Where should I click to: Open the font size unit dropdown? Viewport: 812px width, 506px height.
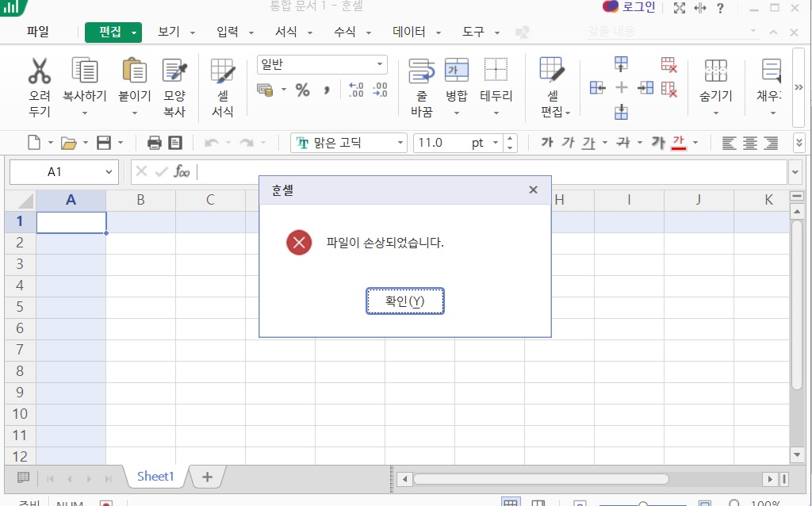[495, 143]
